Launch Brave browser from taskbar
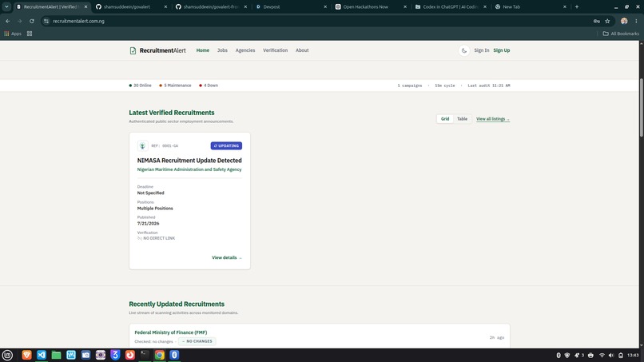The image size is (644, 362). (26, 355)
